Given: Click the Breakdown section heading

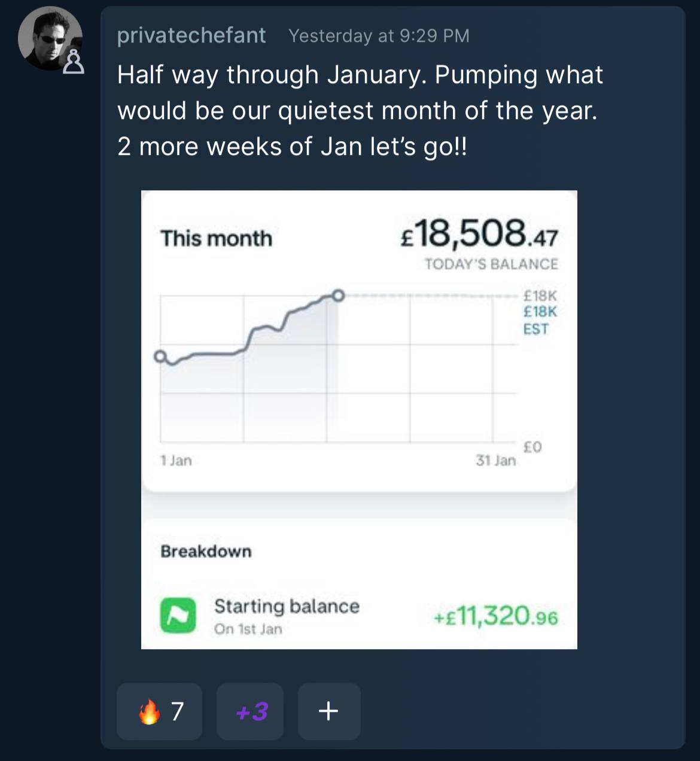Looking at the screenshot, I should tap(206, 551).
